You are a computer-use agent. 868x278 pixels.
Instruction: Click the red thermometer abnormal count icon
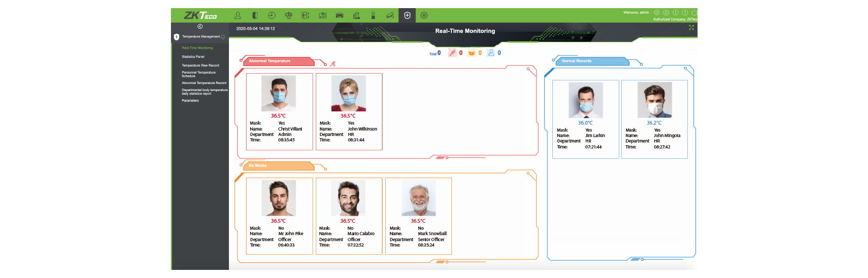pyautogui.click(x=452, y=53)
